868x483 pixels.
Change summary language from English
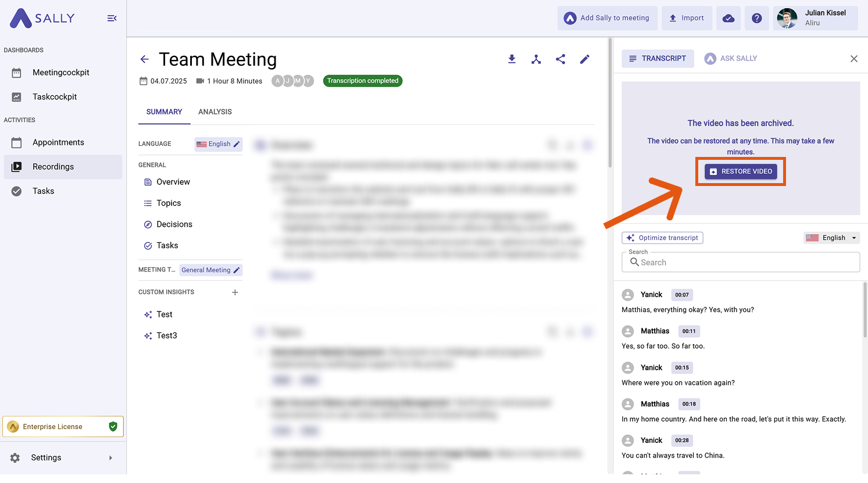pos(219,144)
